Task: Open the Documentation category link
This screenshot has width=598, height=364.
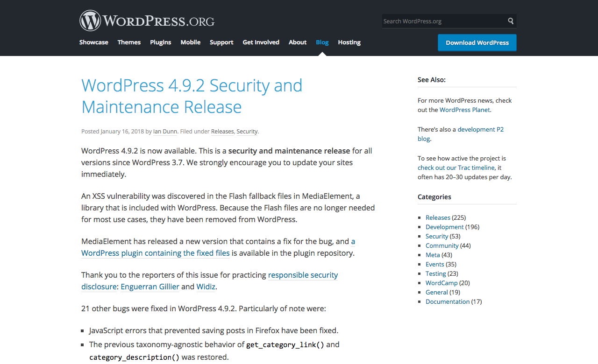Action: tap(448, 301)
